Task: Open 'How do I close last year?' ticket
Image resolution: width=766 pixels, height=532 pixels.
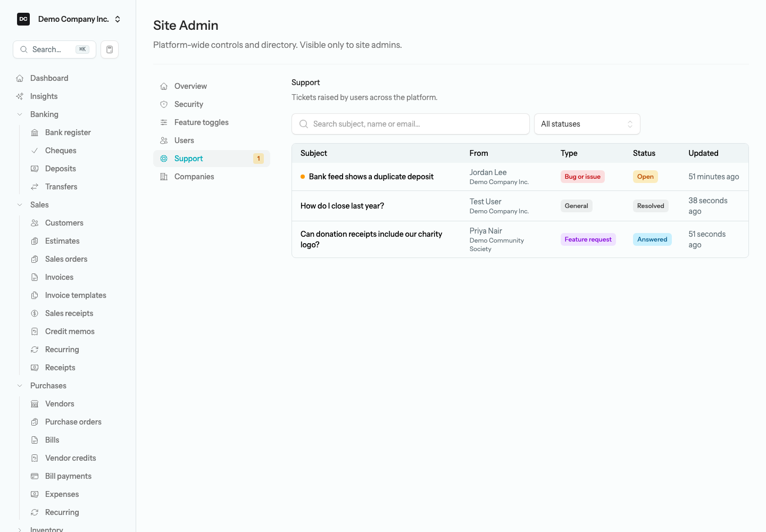Action: coord(342,206)
